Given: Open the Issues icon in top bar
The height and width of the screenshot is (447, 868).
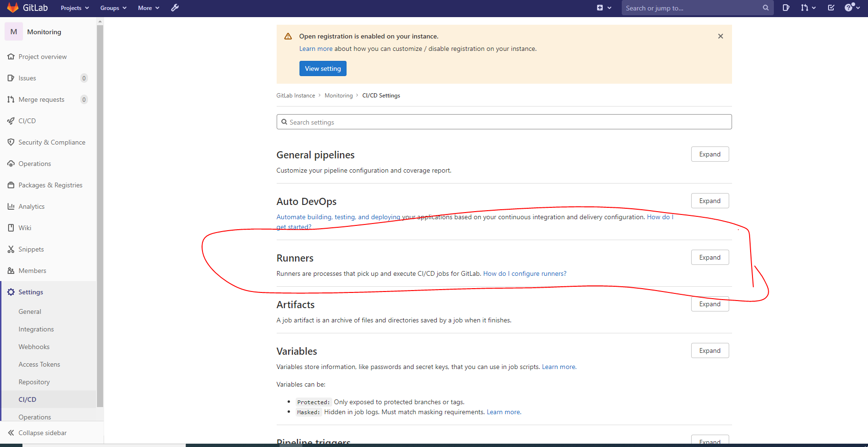Looking at the screenshot, I should coord(786,8).
